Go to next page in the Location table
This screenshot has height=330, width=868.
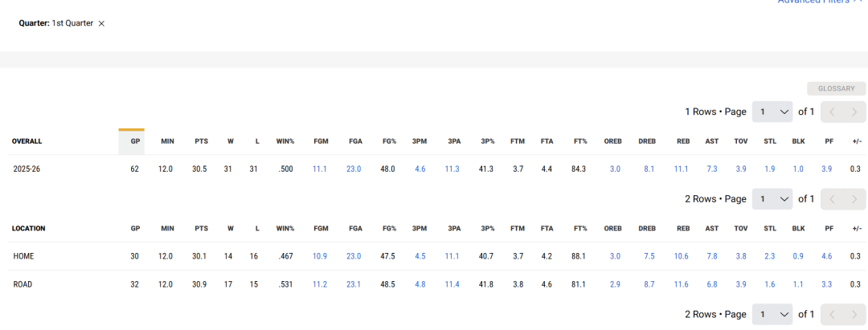854,199
